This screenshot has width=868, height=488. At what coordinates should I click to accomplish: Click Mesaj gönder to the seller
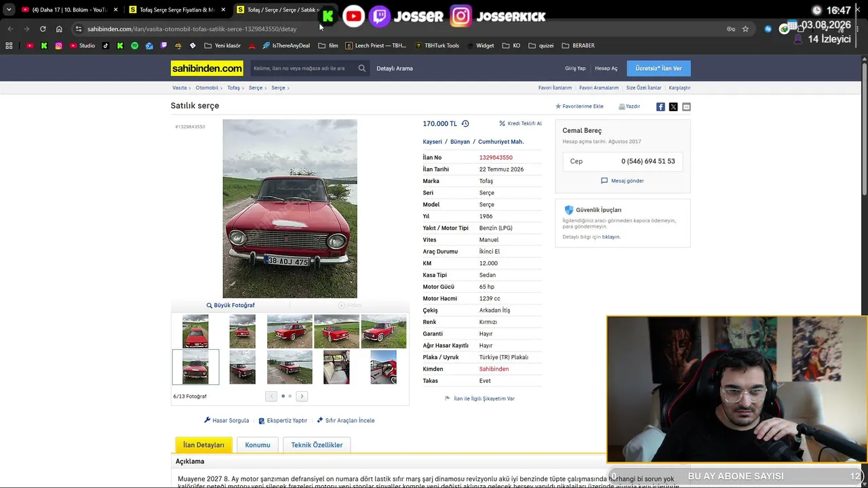[x=623, y=181]
